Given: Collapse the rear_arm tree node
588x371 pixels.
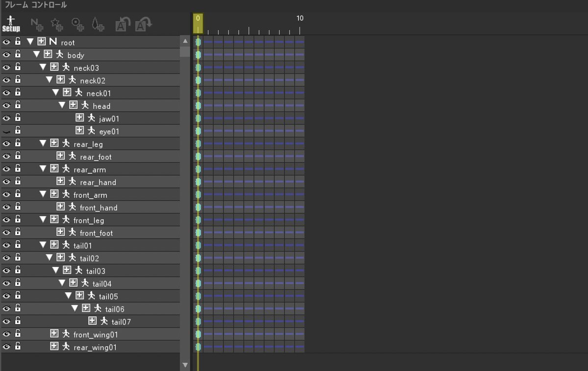Looking at the screenshot, I should click(43, 169).
